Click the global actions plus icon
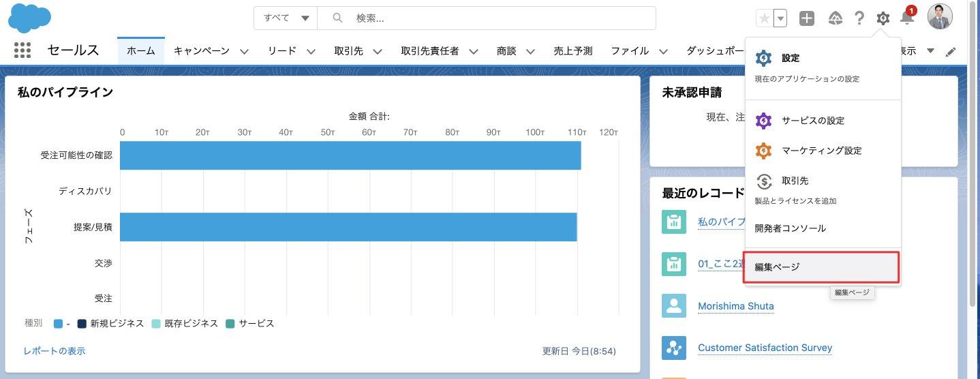 807,18
